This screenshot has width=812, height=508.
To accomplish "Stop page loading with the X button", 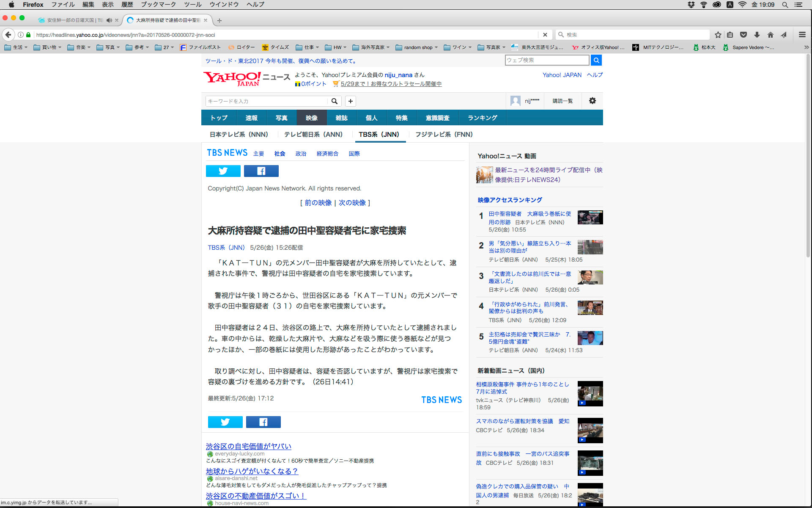I will click(x=545, y=35).
